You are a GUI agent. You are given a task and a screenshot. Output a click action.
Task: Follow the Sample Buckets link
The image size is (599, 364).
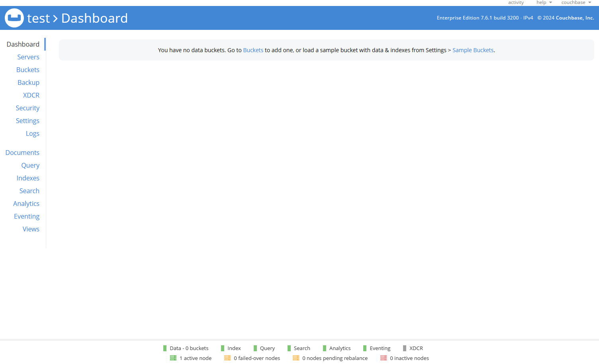click(473, 50)
